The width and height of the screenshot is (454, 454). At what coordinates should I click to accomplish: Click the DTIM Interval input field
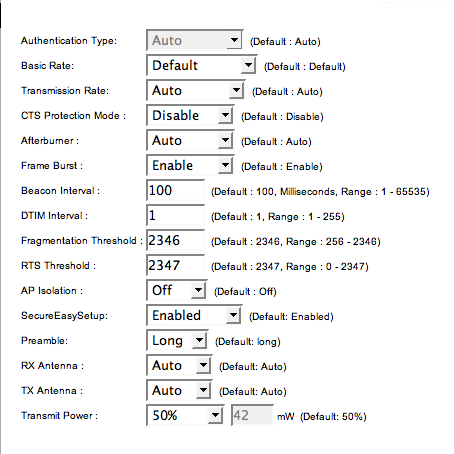[x=175, y=215]
